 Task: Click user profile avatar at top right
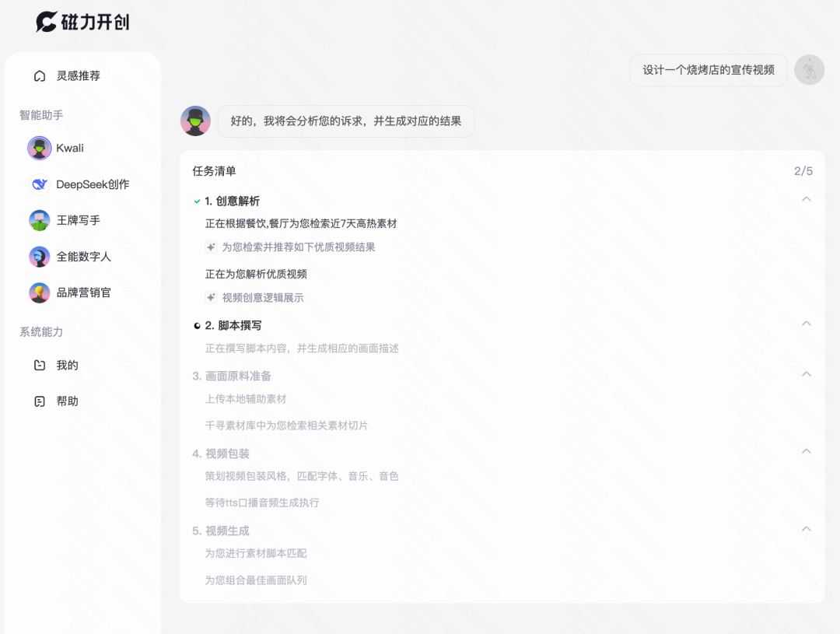click(x=809, y=70)
